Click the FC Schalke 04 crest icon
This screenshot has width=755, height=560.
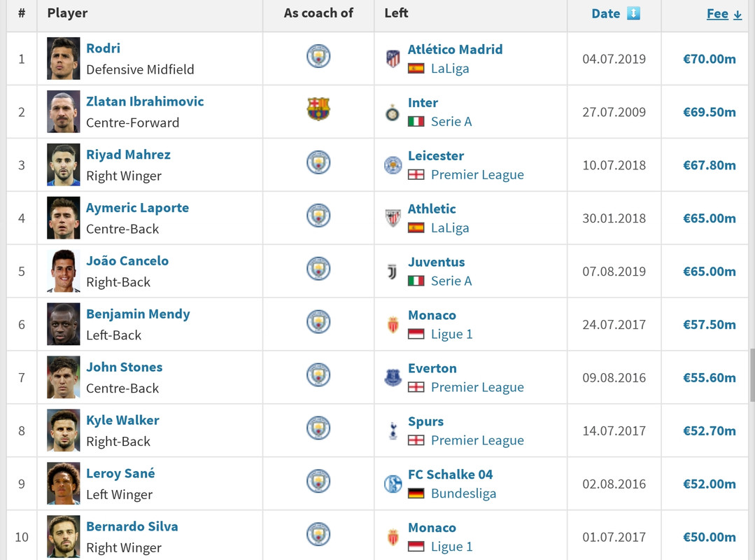coord(393,484)
